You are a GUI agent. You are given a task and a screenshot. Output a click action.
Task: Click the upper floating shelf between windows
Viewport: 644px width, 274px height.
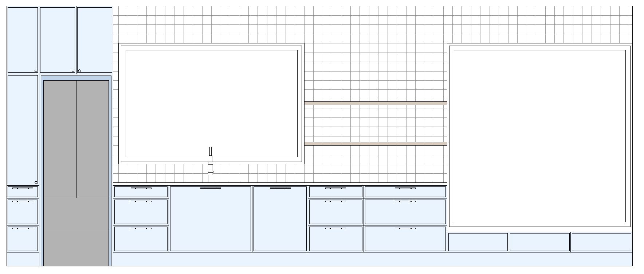[376, 103]
